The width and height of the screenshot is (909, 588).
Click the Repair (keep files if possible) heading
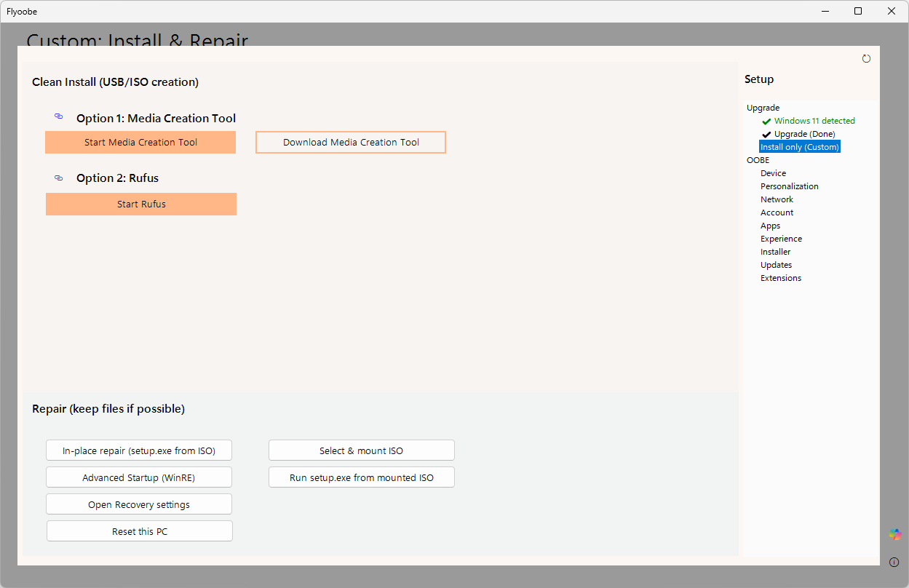108,409
